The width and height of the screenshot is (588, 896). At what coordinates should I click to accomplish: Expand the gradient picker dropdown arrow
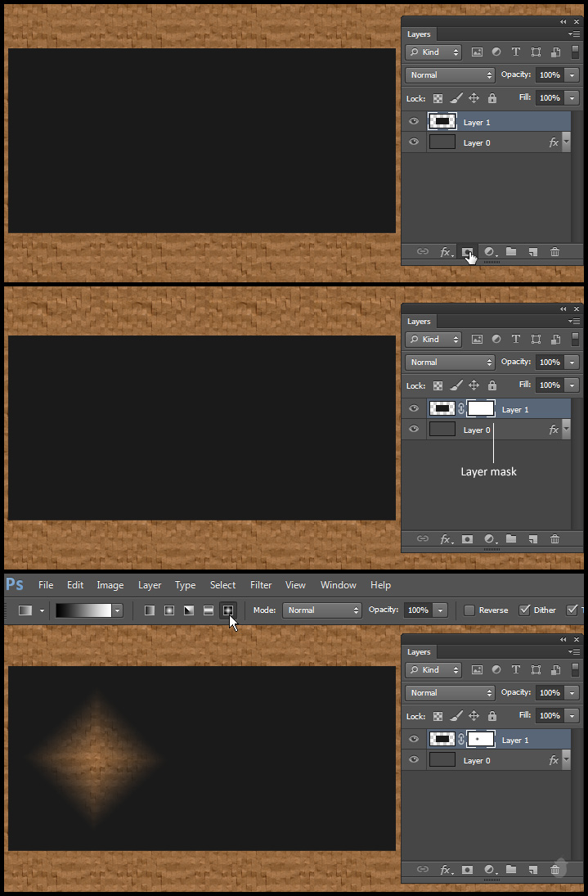click(x=118, y=610)
